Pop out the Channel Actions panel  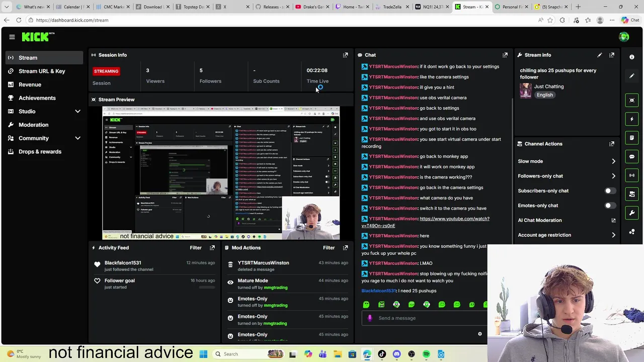[x=611, y=144]
